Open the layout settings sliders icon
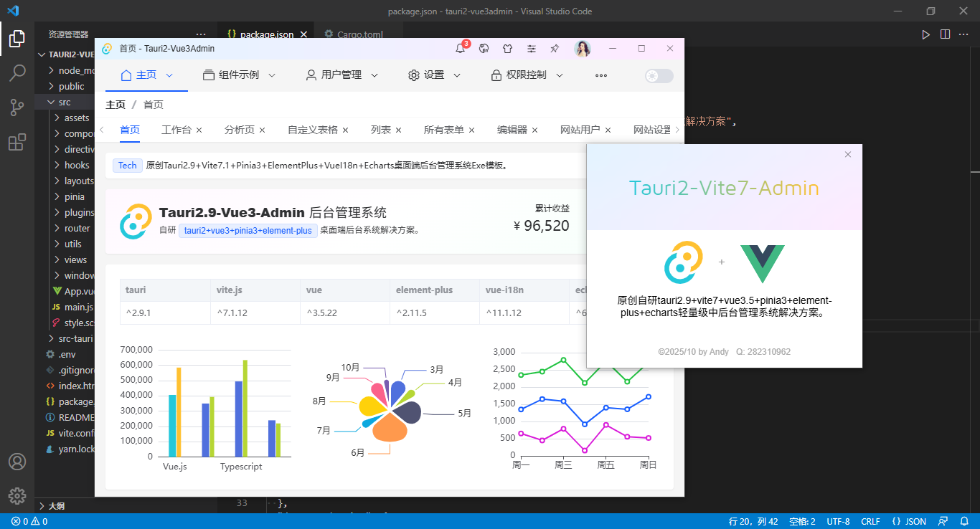 [x=532, y=49]
